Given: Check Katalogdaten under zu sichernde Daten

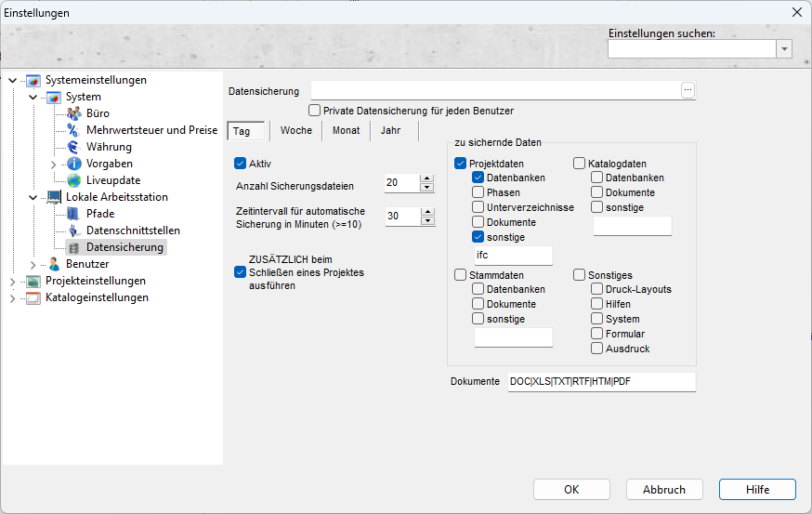Looking at the screenshot, I should (x=579, y=164).
